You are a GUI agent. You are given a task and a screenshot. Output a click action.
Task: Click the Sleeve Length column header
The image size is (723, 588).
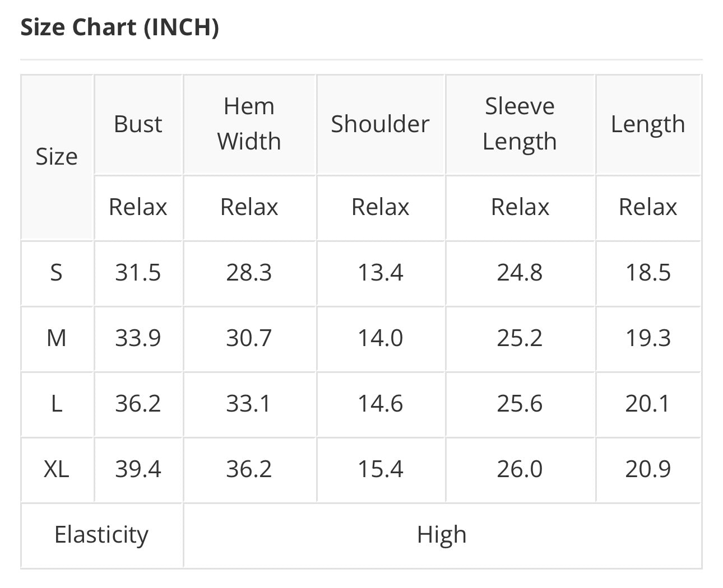pos(520,124)
